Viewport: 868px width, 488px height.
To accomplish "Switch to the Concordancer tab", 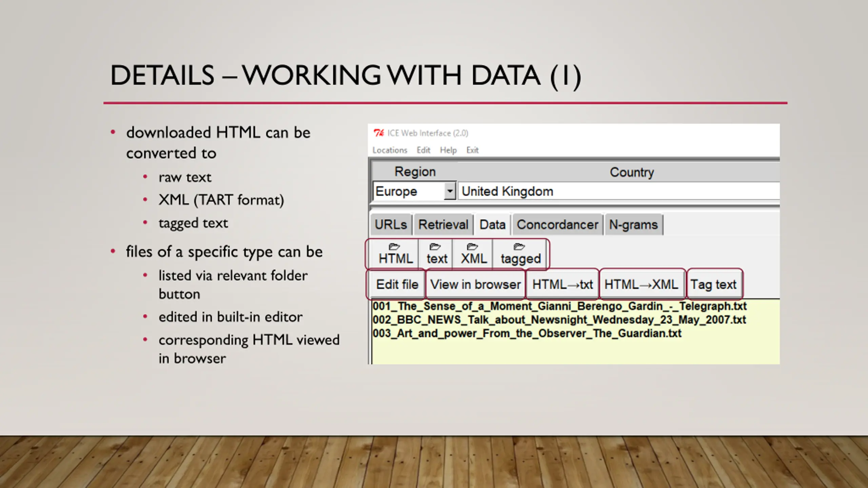I will coord(557,224).
